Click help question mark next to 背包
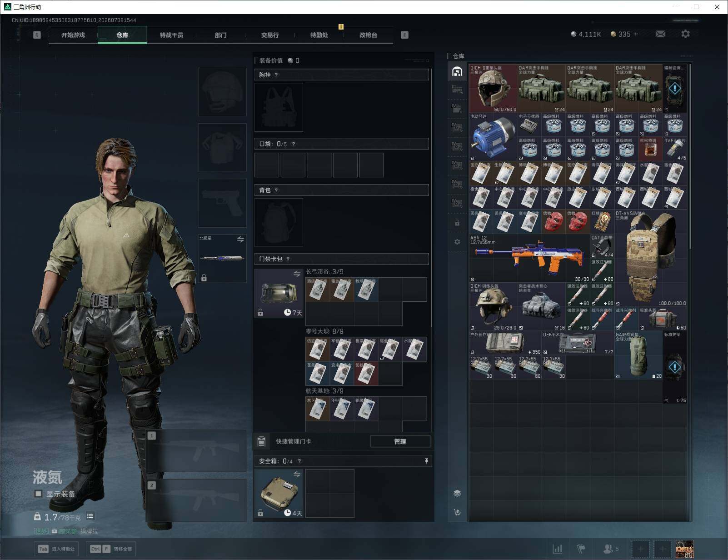This screenshot has width=728, height=560. point(276,190)
